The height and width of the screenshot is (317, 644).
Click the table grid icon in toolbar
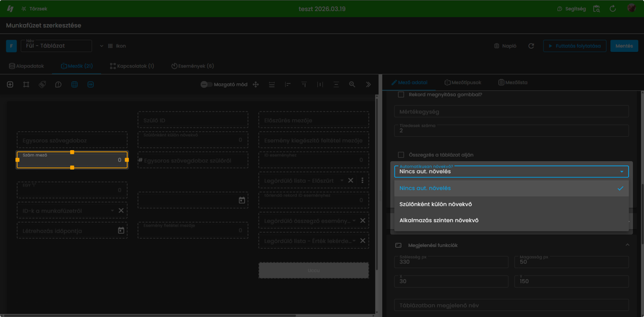click(x=74, y=84)
